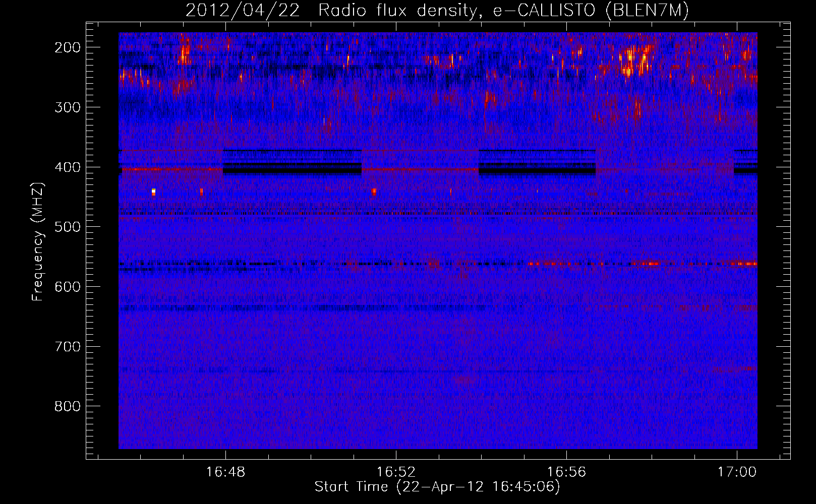
Task: Click the 16:52 time tick label
Action: click(396, 472)
